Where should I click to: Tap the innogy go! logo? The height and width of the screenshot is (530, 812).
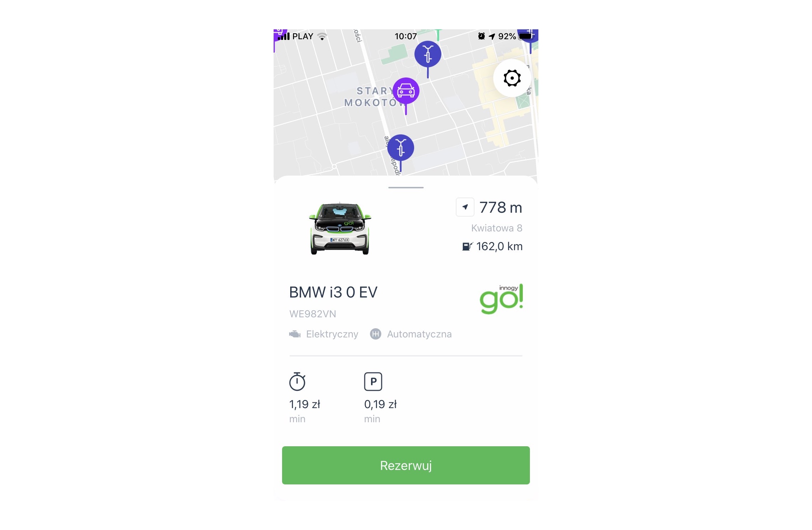[x=501, y=299]
